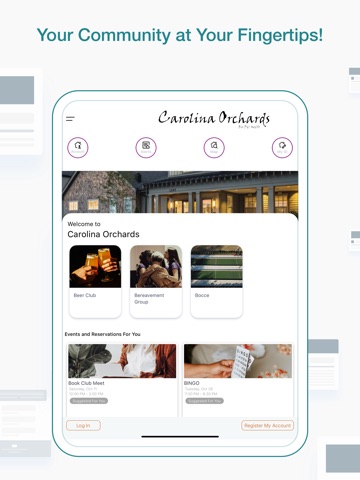Open the Map circle icon

pos(214,147)
